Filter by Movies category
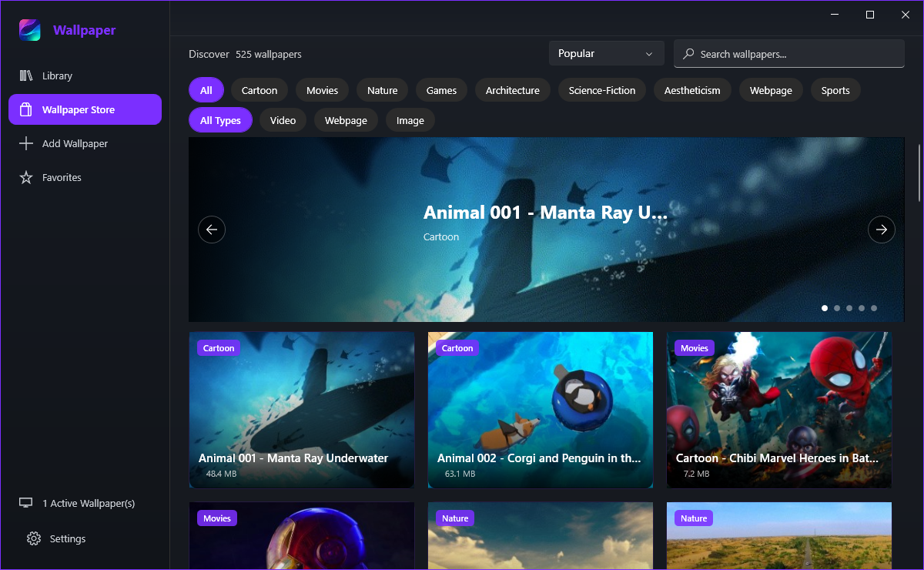Image resolution: width=924 pixels, height=570 pixels. pos(322,90)
